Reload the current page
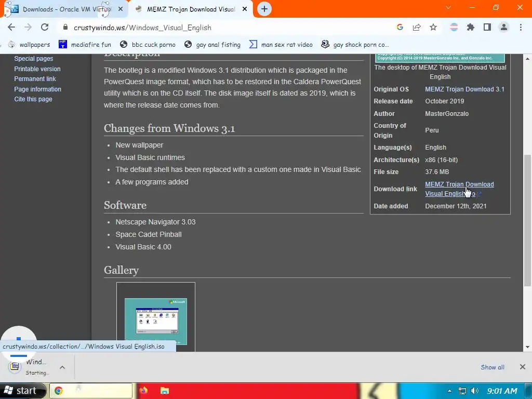The image size is (532, 399). pyautogui.click(x=45, y=27)
